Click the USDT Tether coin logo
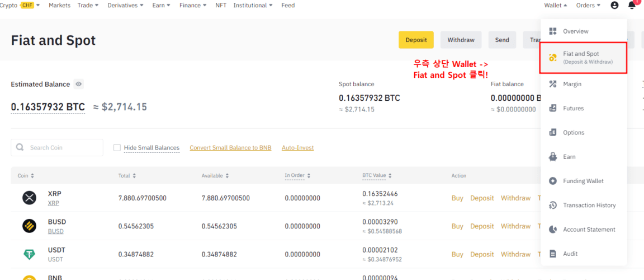 [x=29, y=254]
